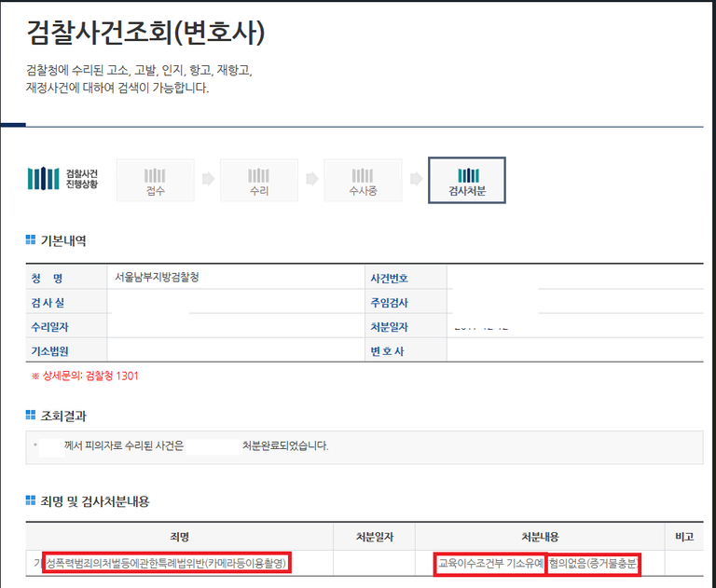716x588 pixels.
Task: Click the 교육이수조건부 기소유예 disposition text
Action: click(x=490, y=563)
